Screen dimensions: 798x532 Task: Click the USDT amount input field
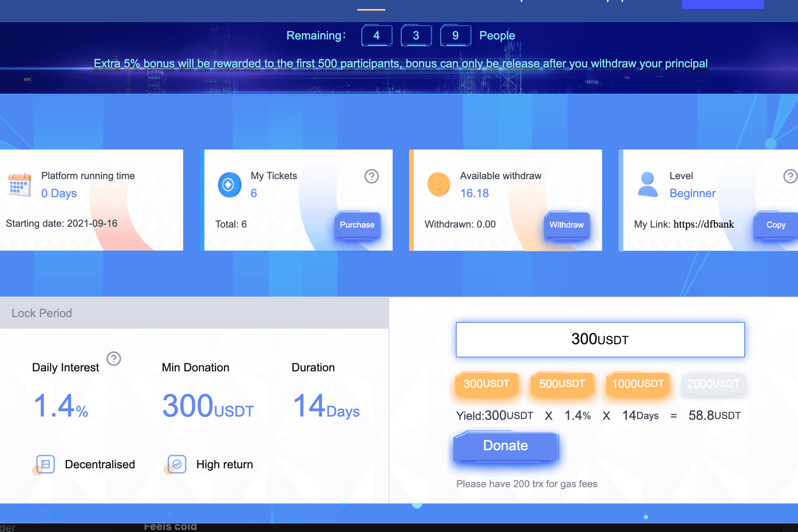[x=600, y=339]
